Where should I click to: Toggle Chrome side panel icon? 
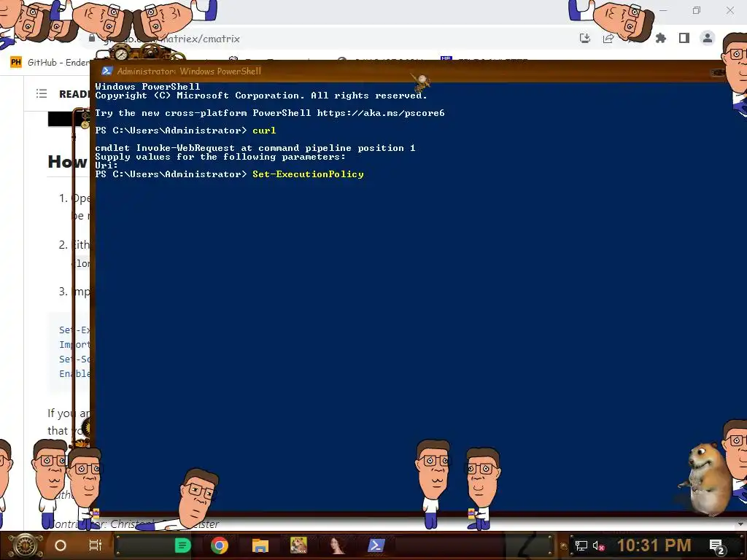click(684, 38)
